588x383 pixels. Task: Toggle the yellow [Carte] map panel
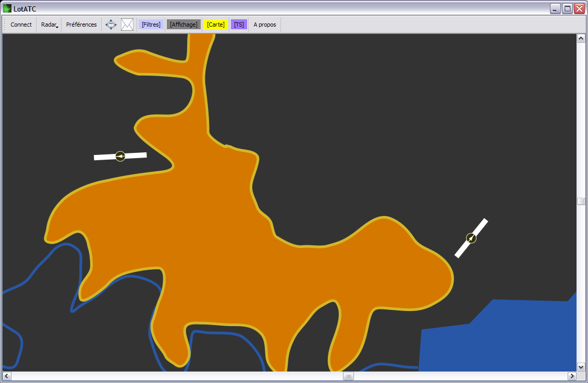click(x=216, y=25)
